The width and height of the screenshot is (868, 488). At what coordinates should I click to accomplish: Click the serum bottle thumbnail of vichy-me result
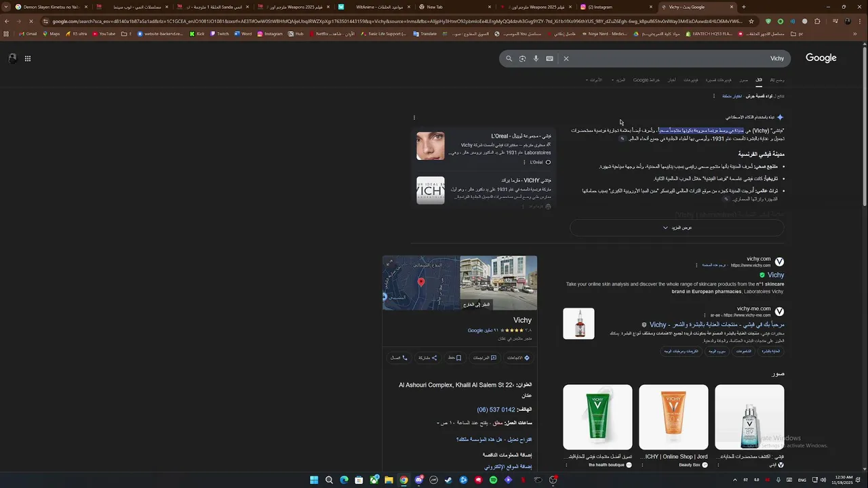(578, 324)
